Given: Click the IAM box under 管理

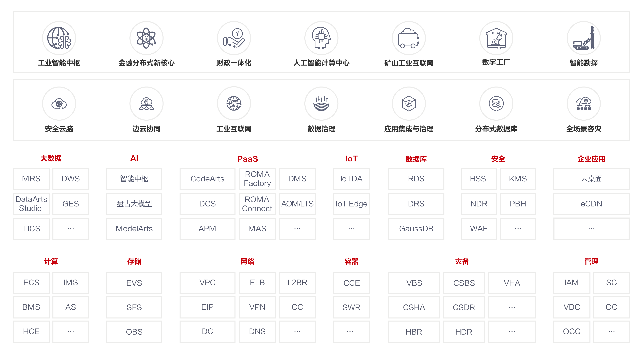Looking at the screenshot, I should click(x=572, y=283).
